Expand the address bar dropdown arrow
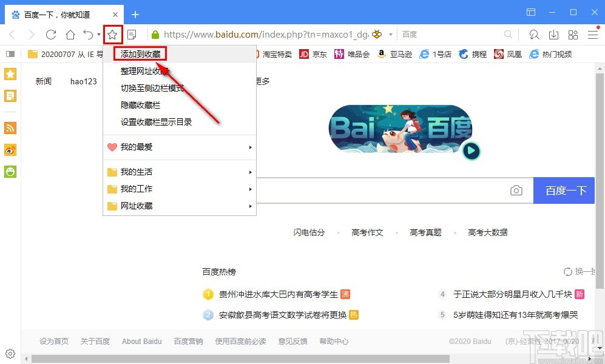 (x=390, y=35)
